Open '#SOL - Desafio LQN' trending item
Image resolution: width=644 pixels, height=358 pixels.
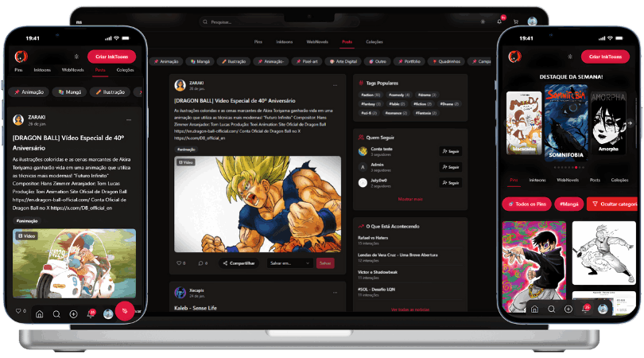pos(376,290)
